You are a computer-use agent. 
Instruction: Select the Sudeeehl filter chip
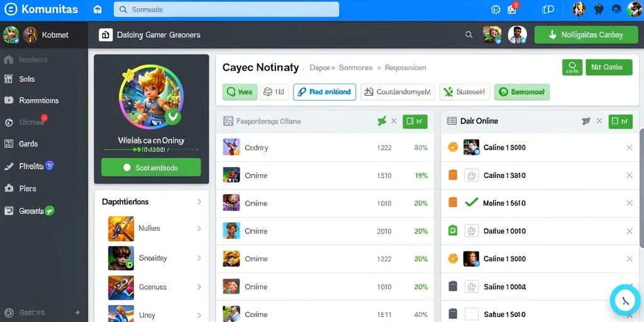(x=465, y=92)
